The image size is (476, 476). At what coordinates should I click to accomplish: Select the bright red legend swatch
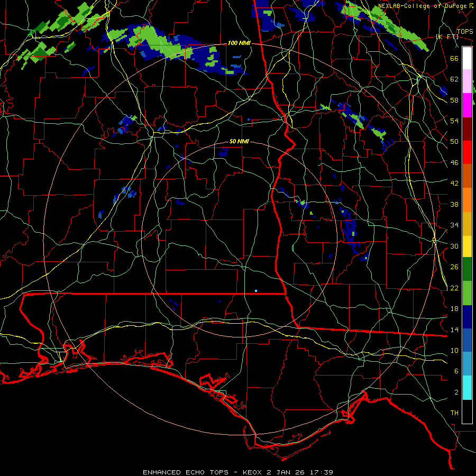point(467,152)
